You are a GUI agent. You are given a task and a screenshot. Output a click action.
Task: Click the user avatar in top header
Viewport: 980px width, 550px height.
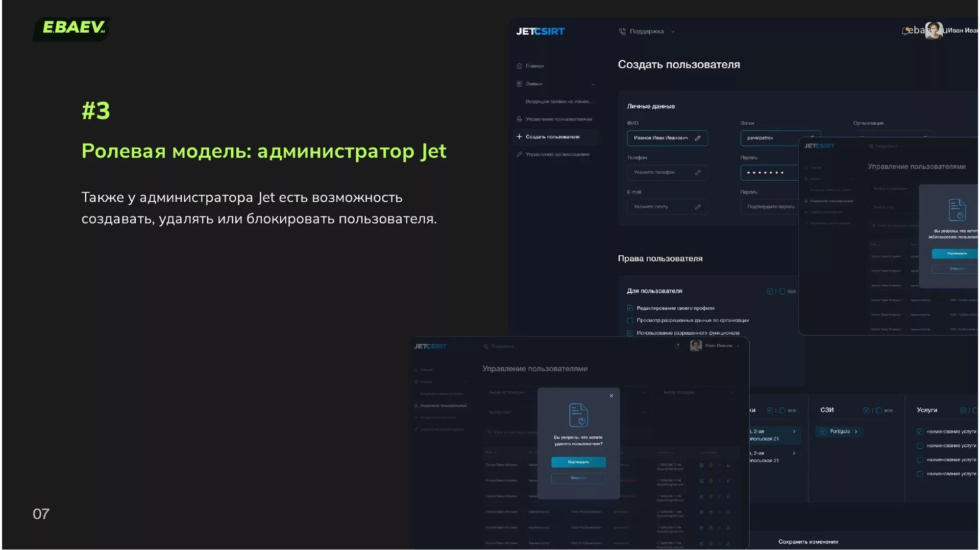(x=934, y=30)
